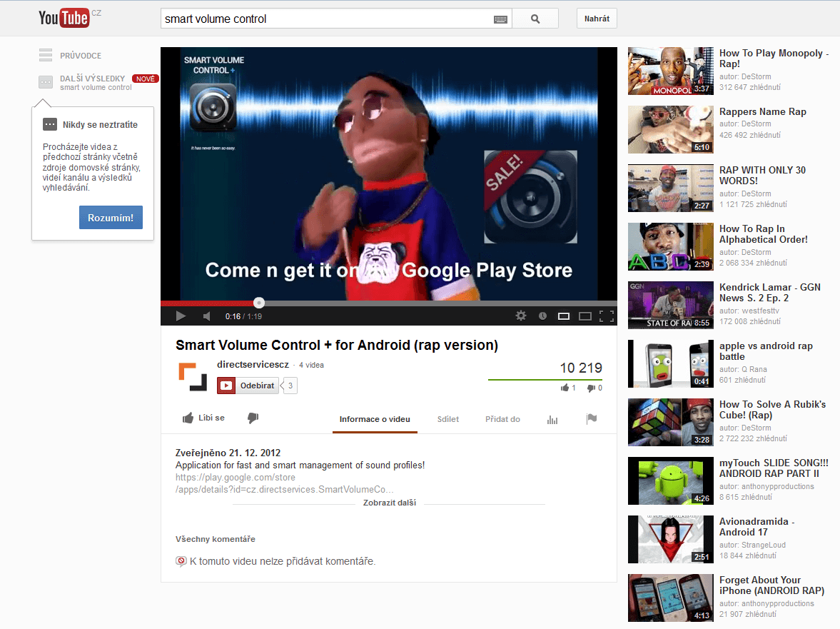Image resolution: width=840 pixels, height=629 pixels.
Task: Click Nikdy se neztratíte tooltip icon
Action: [50, 124]
